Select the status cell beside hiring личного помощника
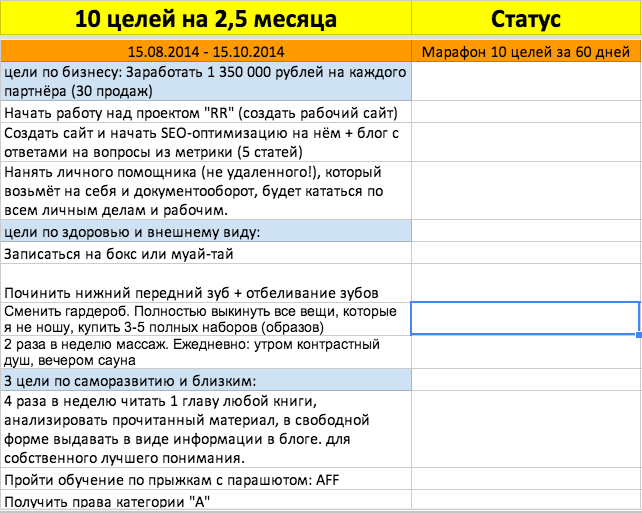642x513 pixels. 526,191
